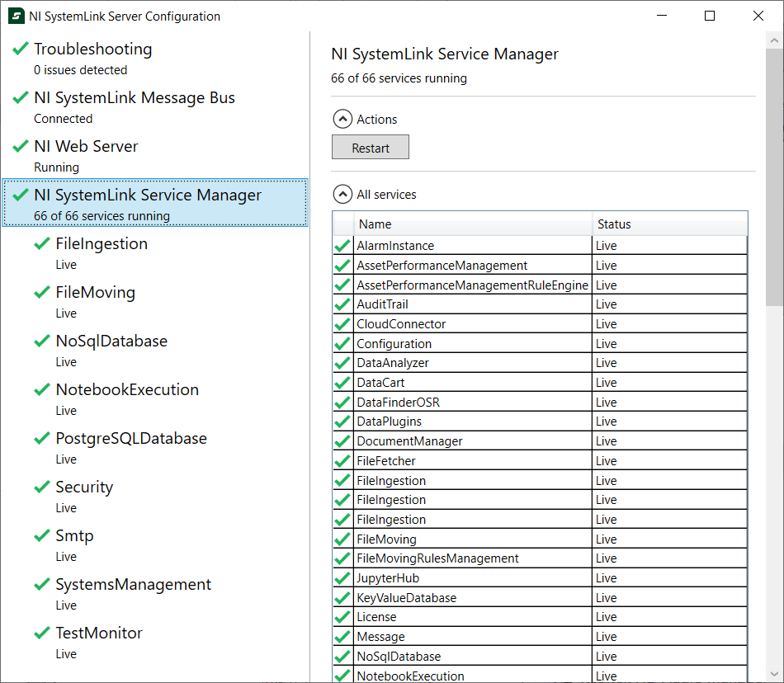Image resolution: width=784 pixels, height=683 pixels.
Task: Click the checkmark beside Smtp
Action: [42, 535]
